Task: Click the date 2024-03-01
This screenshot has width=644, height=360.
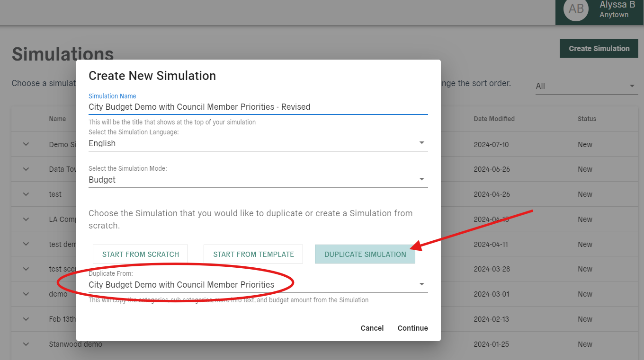Action: (x=492, y=294)
